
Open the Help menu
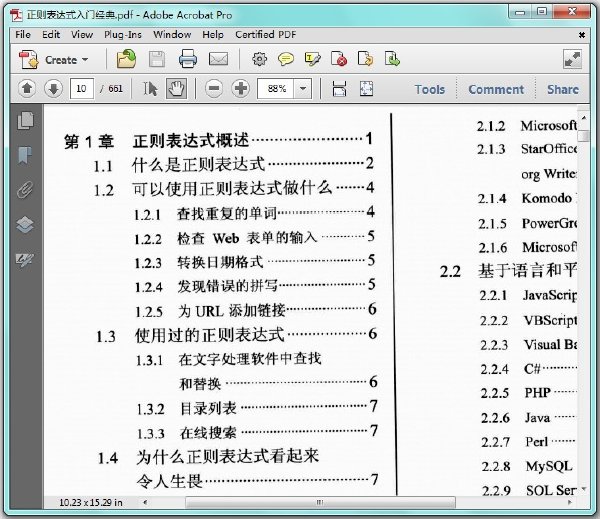tap(213, 35)
